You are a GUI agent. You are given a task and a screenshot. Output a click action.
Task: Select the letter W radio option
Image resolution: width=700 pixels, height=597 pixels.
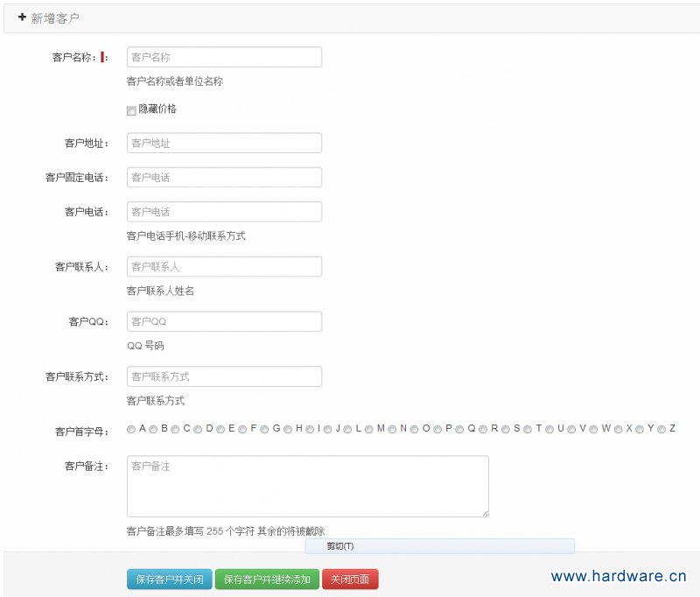click(x=594, y=429)
